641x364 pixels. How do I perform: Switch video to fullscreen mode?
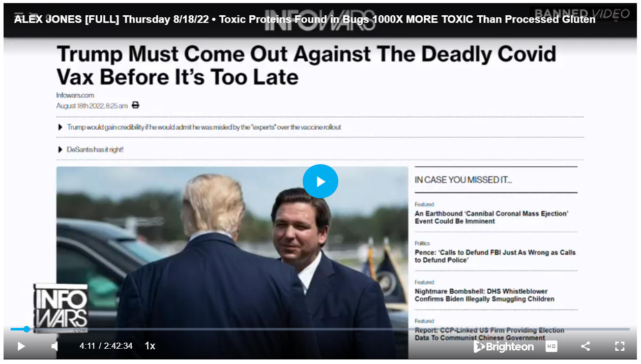pos(620,346)
